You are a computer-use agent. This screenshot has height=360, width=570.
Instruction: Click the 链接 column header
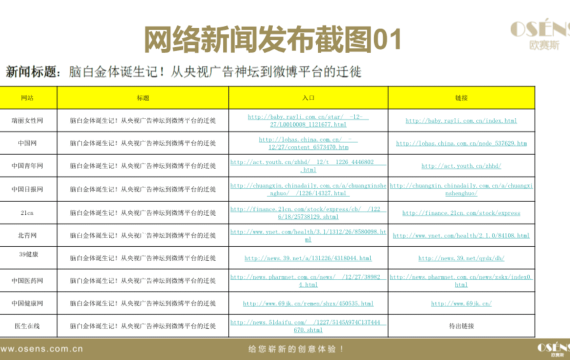461,98
